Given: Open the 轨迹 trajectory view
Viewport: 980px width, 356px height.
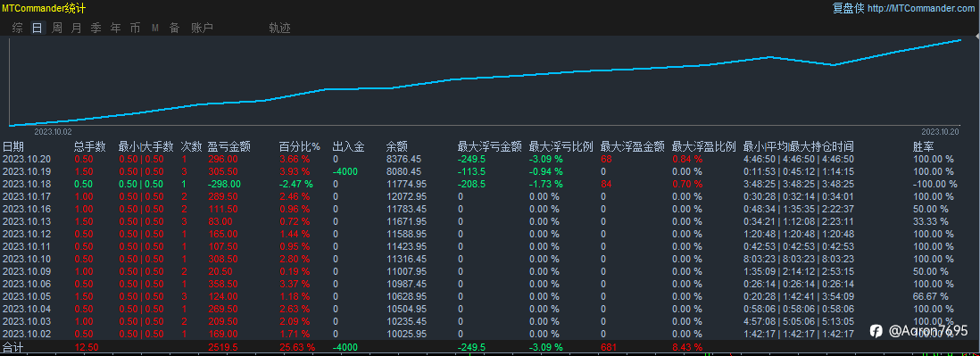Looking at the screenshot, I should tap(279, 28).
